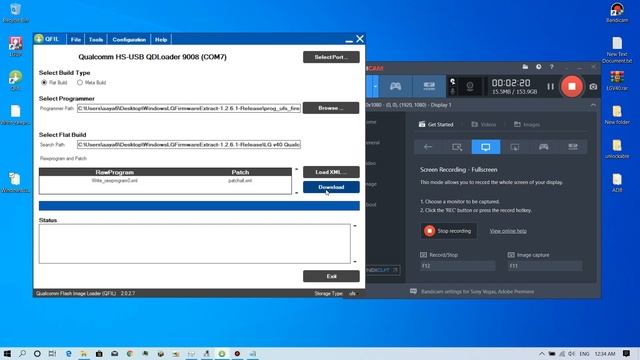Select around-mouse recording mode icon
Screen dimensions: 640x360
pos(515,147)
